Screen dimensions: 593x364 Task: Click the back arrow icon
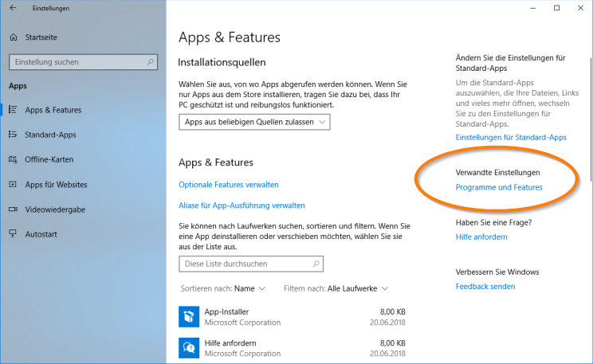(12, 8)
